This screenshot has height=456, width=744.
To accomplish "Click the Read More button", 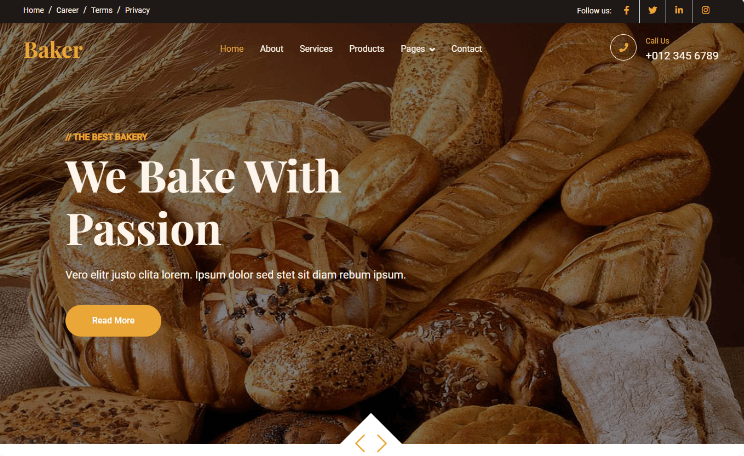I will pyautogui.click(x=113, y=321).
